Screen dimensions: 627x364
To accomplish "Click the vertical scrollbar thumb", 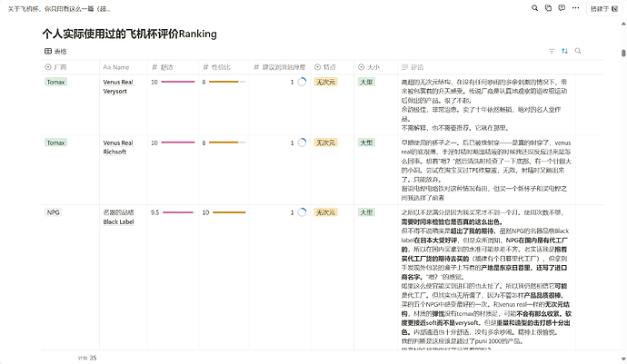I will [x=623, y=53].
